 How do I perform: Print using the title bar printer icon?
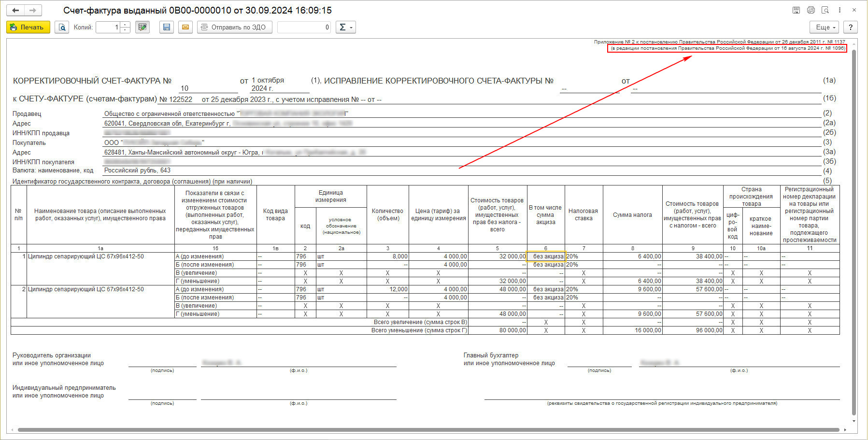coord(811,10)
